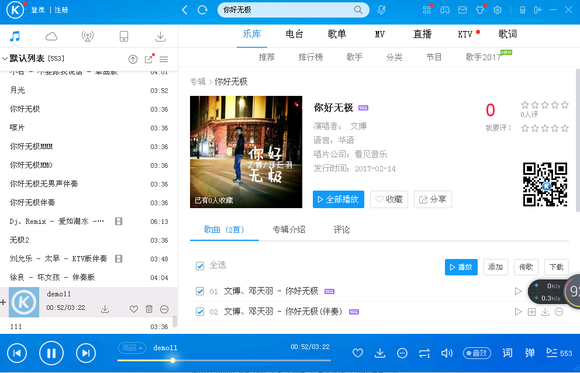Collapse the 默认列表 playlist chevron
Image resolution: width=580 pixels, height=373 pixels.
click(5, 58)
